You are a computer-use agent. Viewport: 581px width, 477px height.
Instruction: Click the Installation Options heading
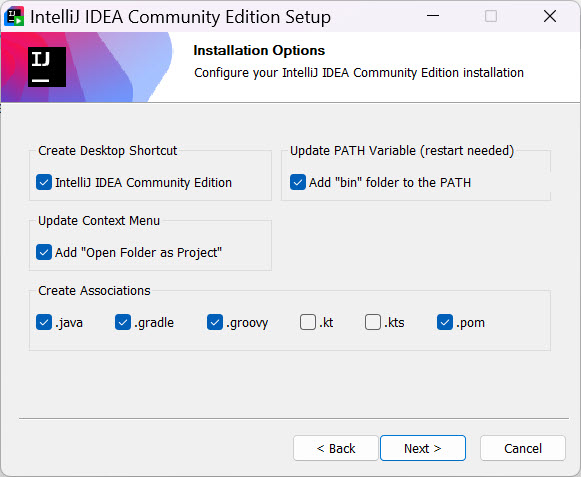259,50
